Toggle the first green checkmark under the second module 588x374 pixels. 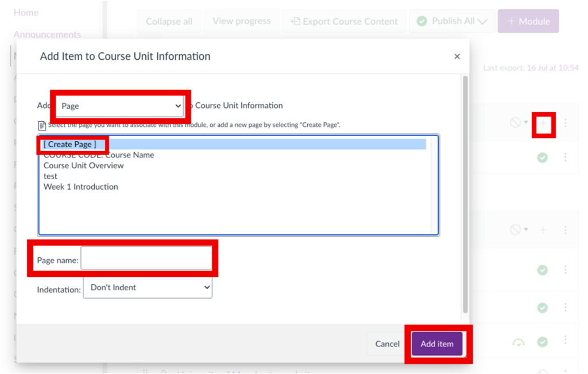click(543, 270)
